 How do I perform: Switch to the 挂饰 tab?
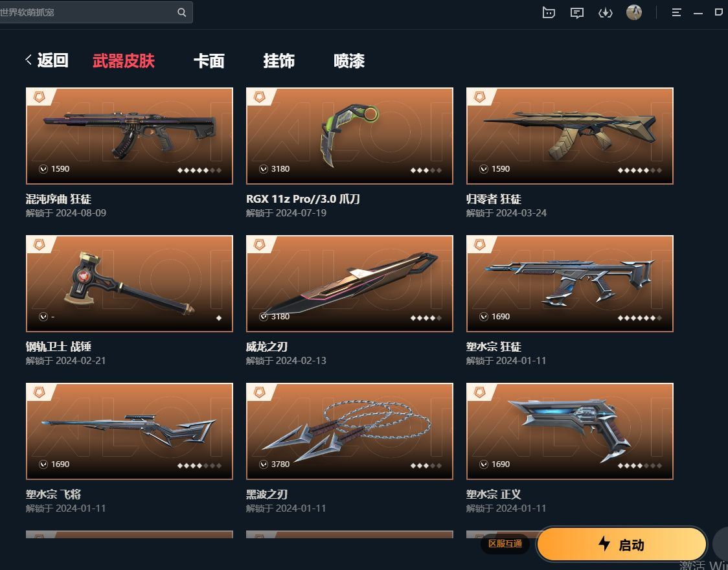pyautogui.click(x=279, y=61)
